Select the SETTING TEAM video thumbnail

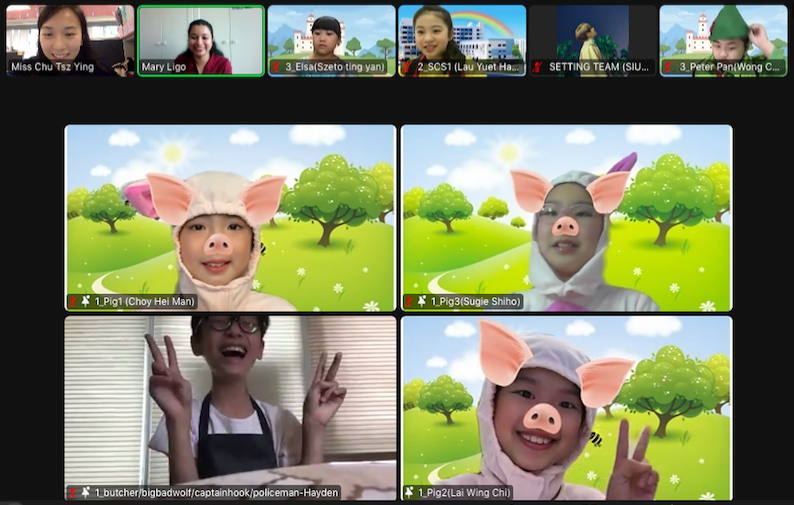(x=593, y=41)
